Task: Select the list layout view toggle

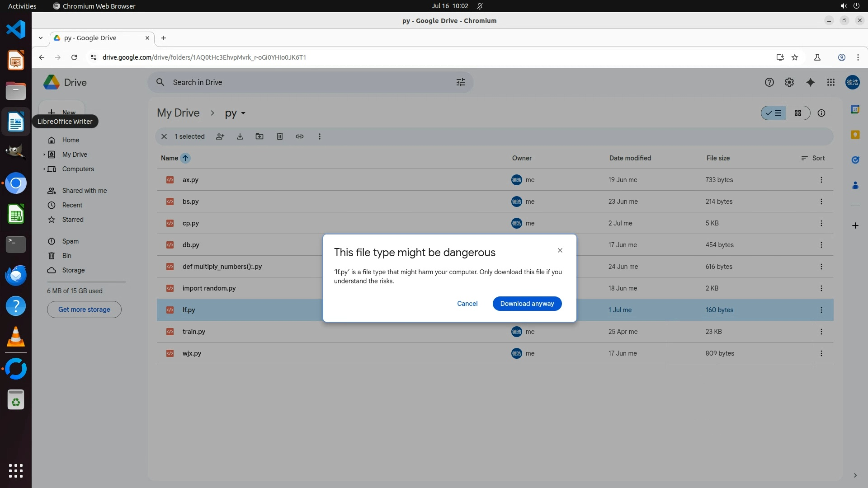Action: tap(774, 113)
